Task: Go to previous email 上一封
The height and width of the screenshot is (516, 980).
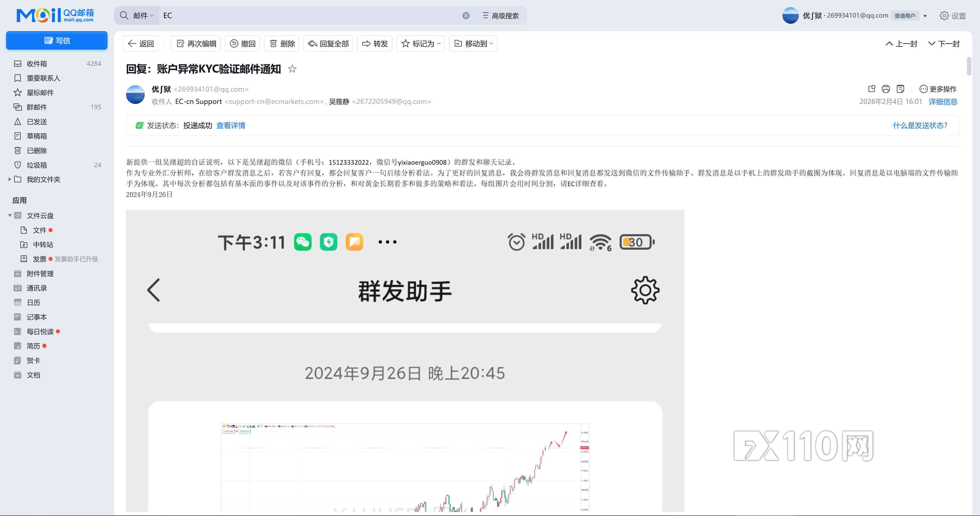Action: 902,43
